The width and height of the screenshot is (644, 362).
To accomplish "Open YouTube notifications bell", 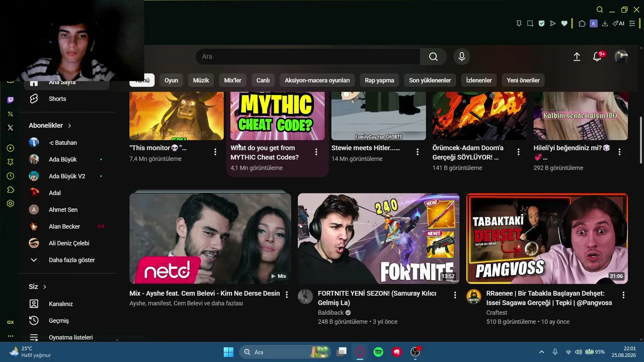I will tap(597, 57).
